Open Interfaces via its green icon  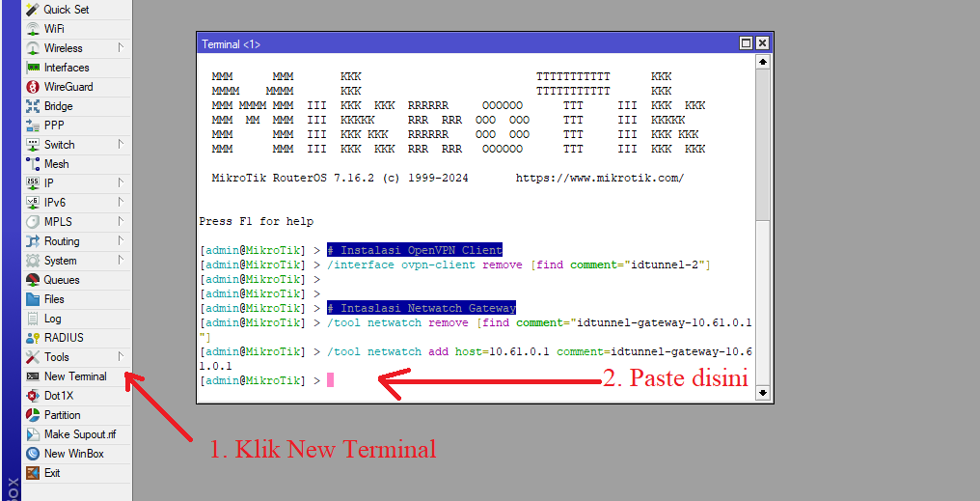[x=33, y=68]
